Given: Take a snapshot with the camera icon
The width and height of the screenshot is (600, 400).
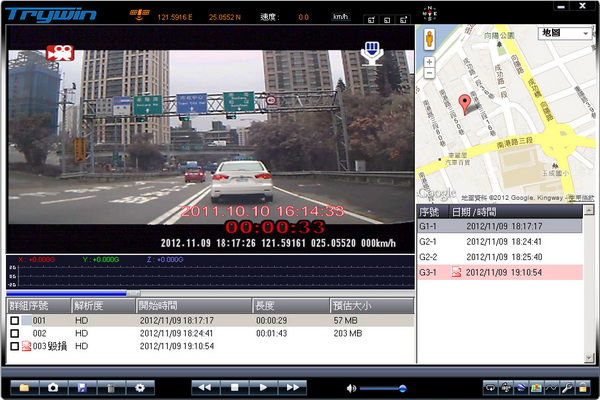Looking at the screenshot, I should (x=52, y=387).
